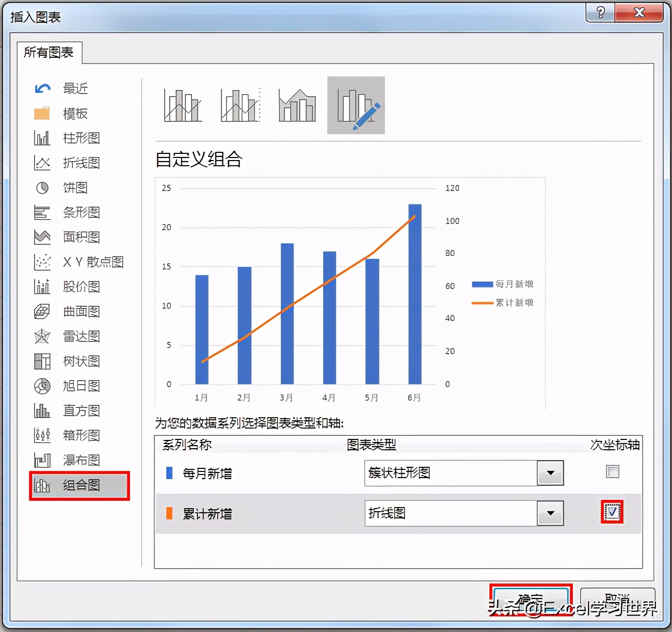Screen dimensions: 672x632
Task: Toggle secondary axis checkbox on 累计新增 row
Action: pos(612,512)
